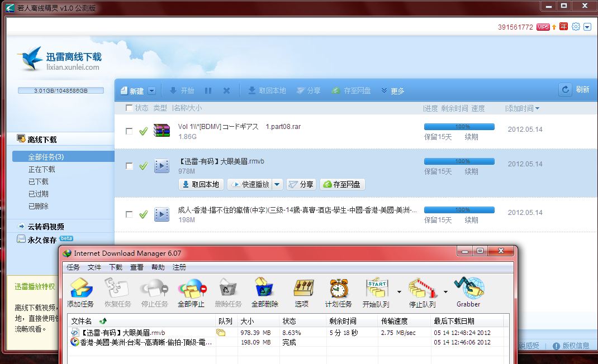Click 快速播放 button under 大眼美眉.rmvb
598x364 pixels.
point(250,184)
